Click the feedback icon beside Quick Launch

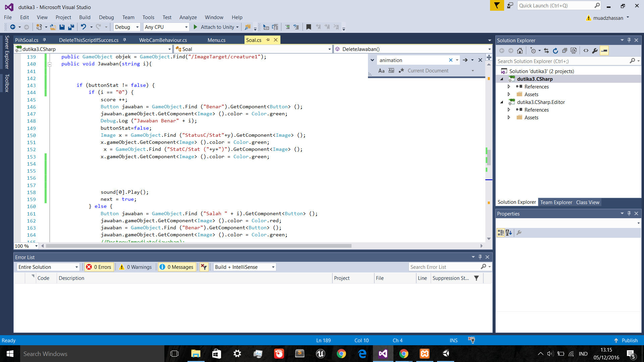coord(510,6)
